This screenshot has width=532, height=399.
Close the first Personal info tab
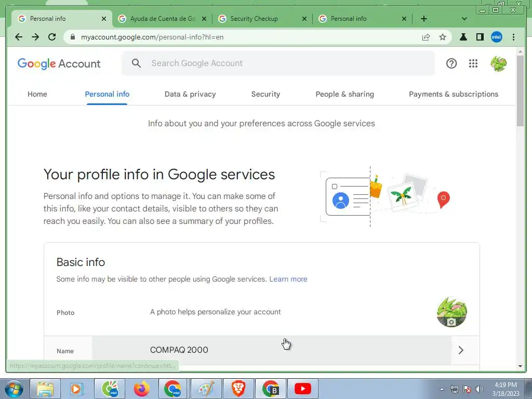click(104, 19)
